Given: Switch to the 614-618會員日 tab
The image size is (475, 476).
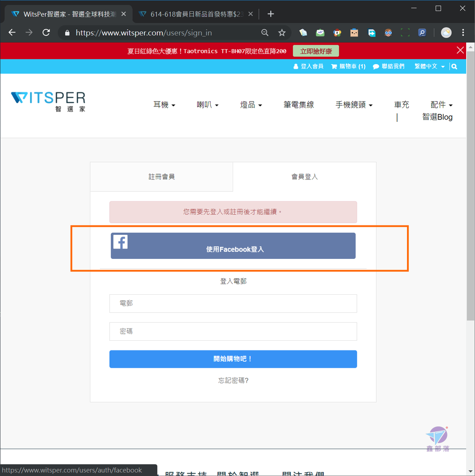Looking at the screenshot, I should (x=194, y=14).
